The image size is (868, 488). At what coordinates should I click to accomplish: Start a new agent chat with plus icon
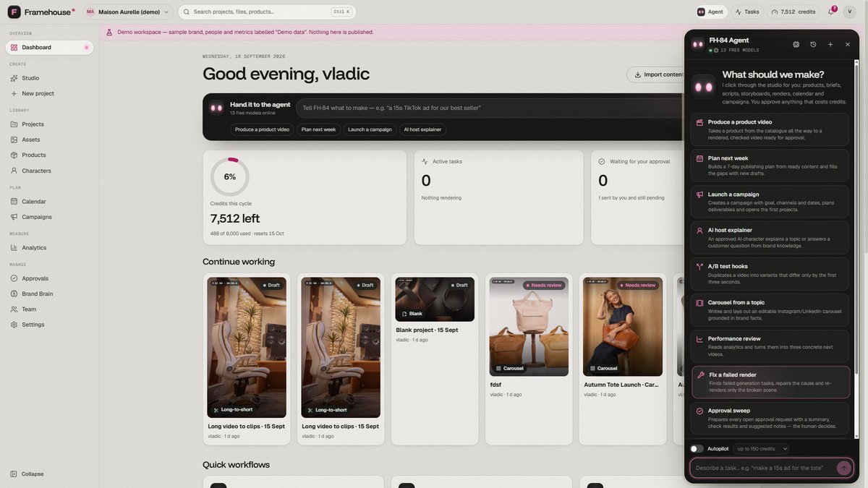[830, 44]
